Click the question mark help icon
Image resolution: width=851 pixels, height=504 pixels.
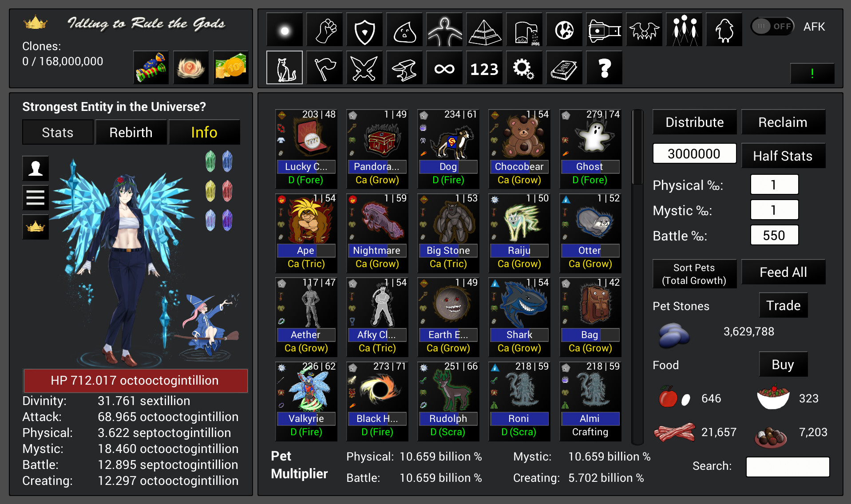pos(604,67)
